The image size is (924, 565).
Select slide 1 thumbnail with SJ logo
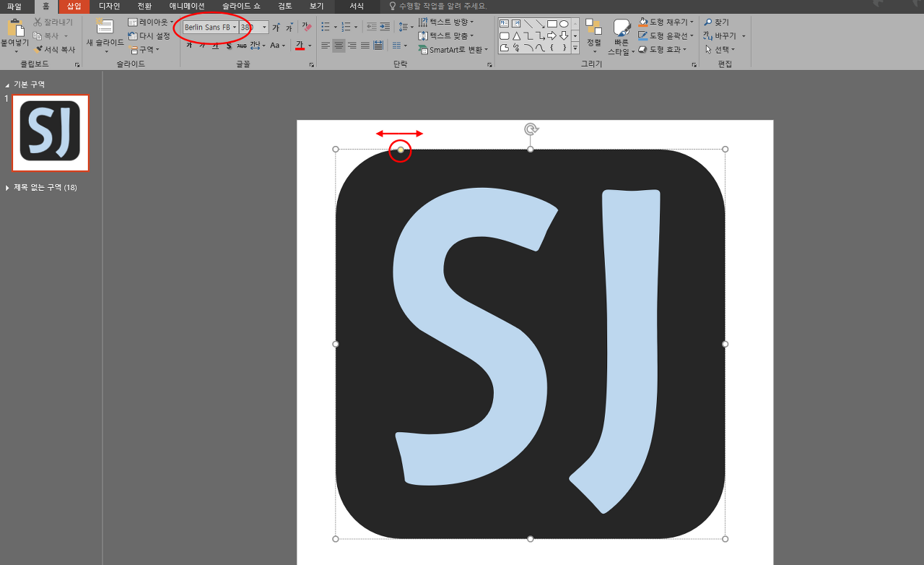click(51, 133)
